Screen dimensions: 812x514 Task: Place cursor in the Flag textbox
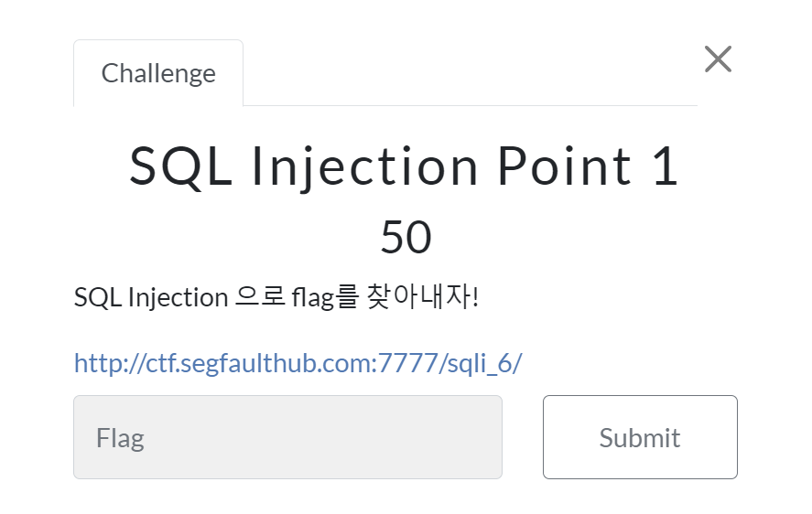[x=288, y=437]
